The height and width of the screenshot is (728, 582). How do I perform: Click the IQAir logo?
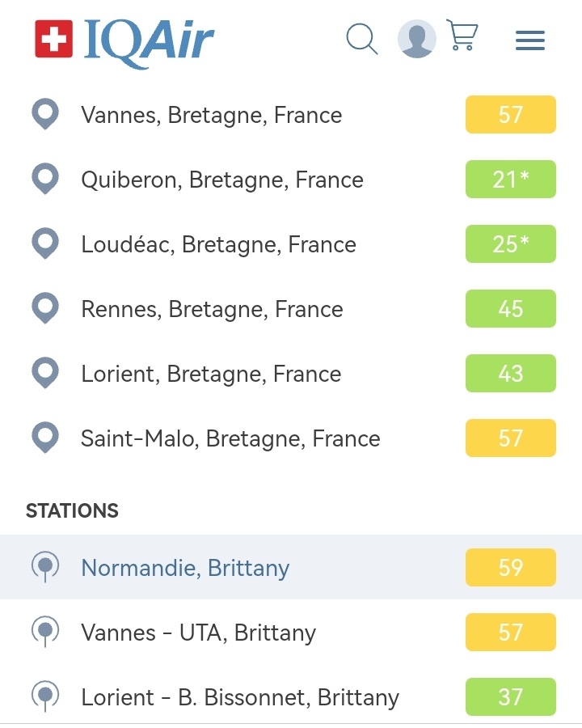click(124, 40)
